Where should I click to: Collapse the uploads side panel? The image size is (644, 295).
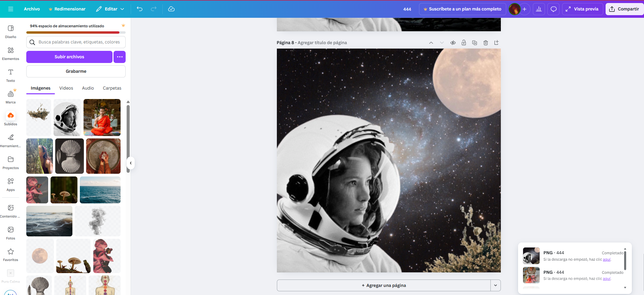131,163
